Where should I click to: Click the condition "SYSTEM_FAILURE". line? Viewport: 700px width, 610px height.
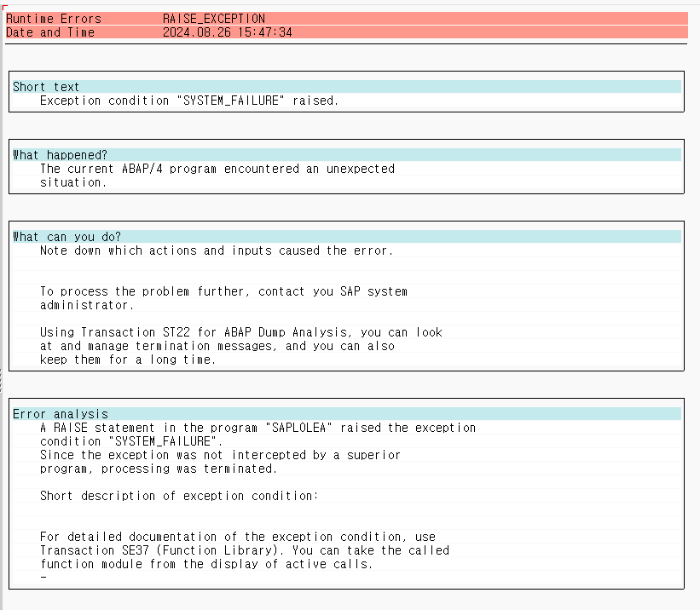click(x=131, y=442)
